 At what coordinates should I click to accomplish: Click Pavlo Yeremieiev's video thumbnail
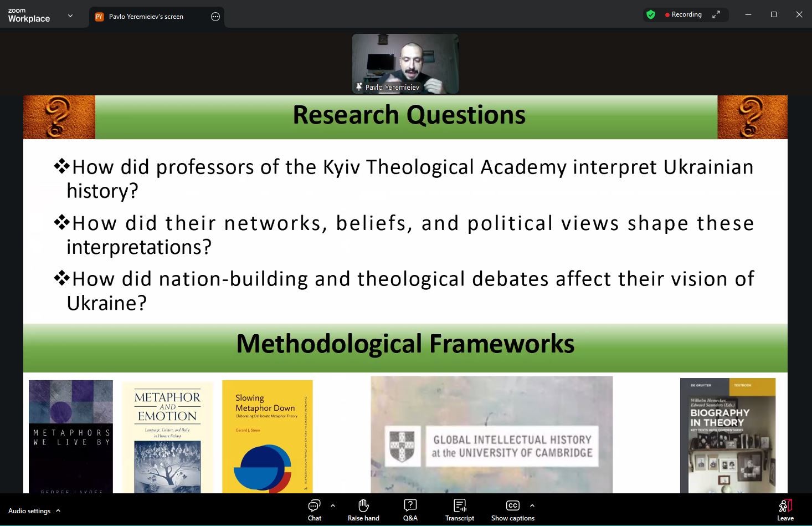click(x=405, y=64)
